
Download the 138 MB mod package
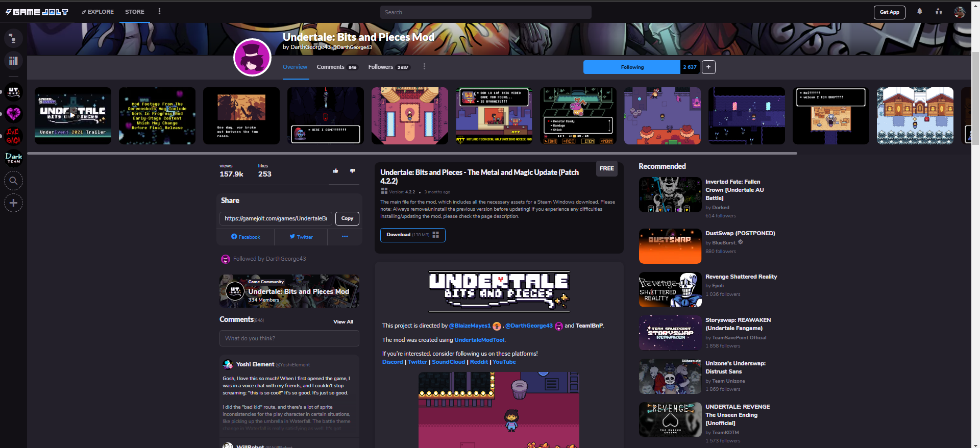coord(412,235)
